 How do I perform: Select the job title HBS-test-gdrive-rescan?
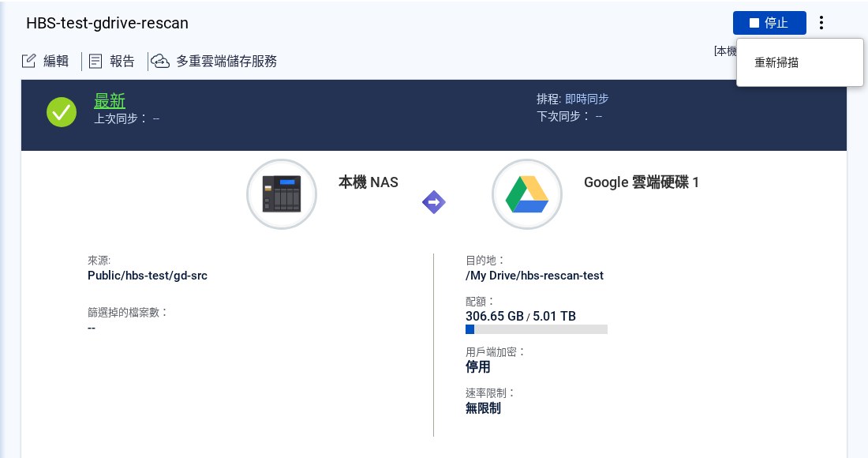pos(107,23)
